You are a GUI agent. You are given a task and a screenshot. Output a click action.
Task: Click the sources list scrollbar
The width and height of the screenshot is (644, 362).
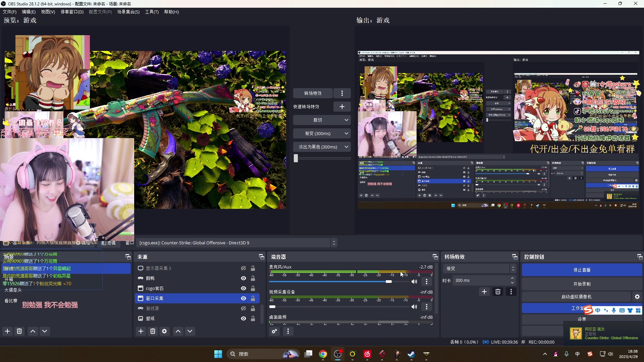262,314
